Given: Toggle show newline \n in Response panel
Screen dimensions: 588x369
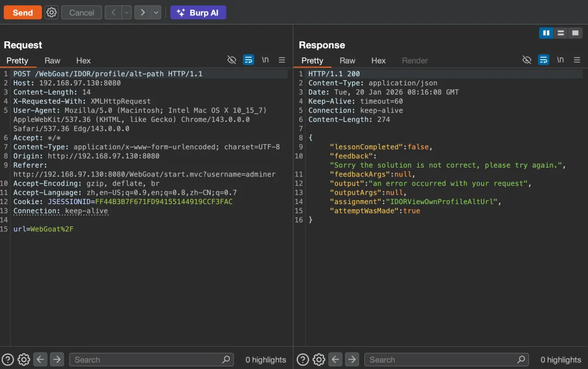Looking at the screenshot, I should tap(560, 60).
